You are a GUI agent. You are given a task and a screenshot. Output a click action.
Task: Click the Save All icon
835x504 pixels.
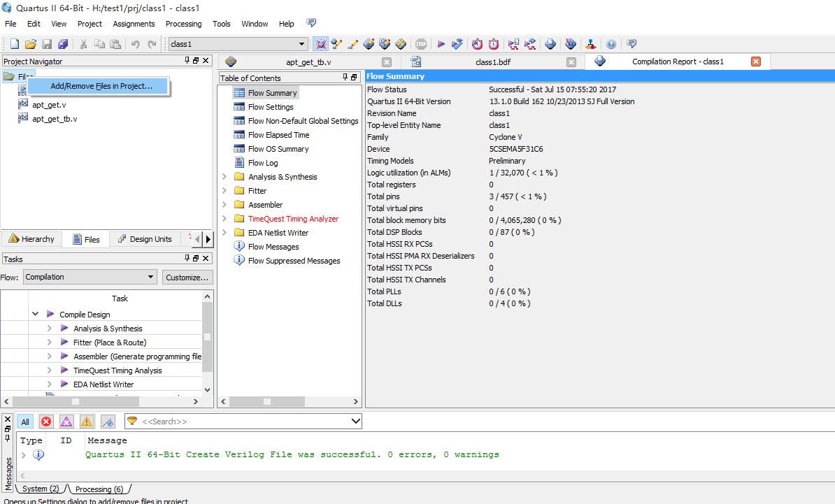tap(63, 44)
